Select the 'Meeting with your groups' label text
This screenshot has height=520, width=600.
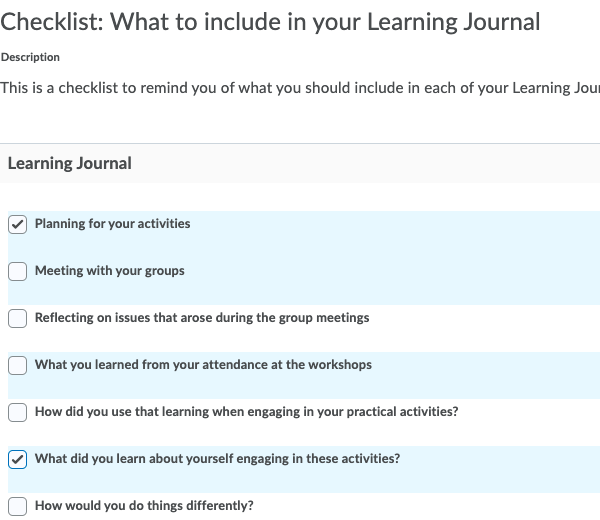[109, 271]
